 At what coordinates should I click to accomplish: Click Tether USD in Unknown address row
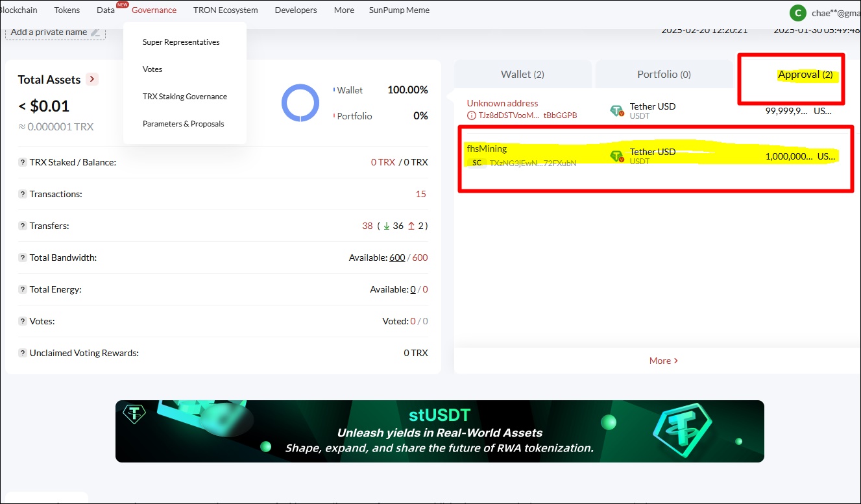653,106
